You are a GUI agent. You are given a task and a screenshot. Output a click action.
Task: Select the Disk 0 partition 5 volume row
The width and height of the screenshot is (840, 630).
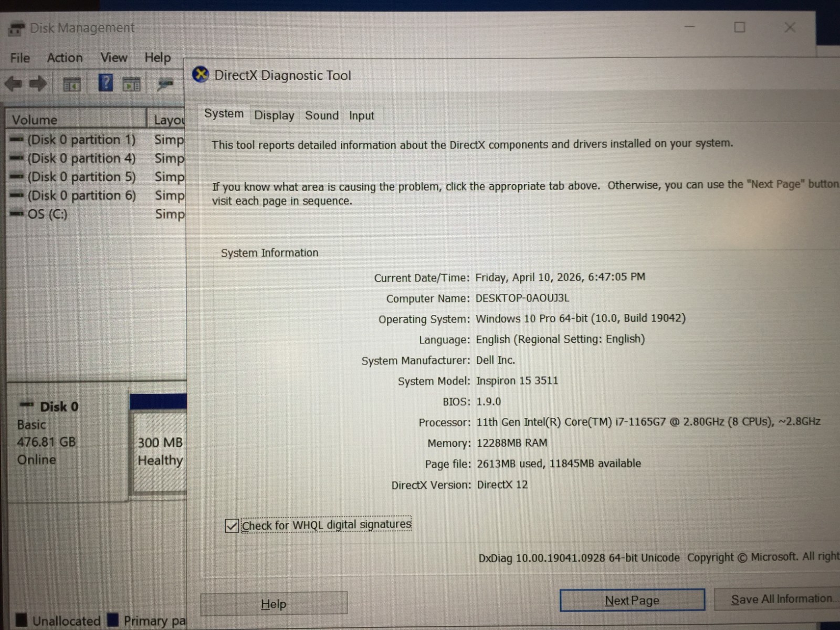click(97, 177)
